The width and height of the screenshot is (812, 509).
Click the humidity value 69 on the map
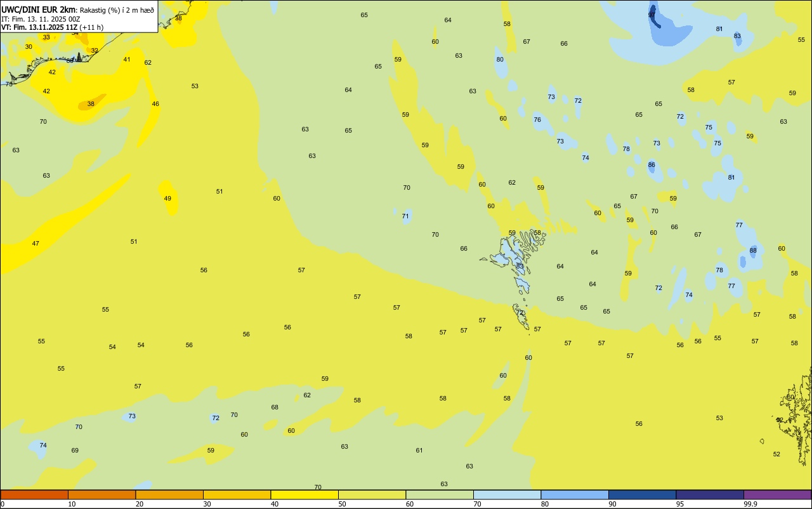75,451
